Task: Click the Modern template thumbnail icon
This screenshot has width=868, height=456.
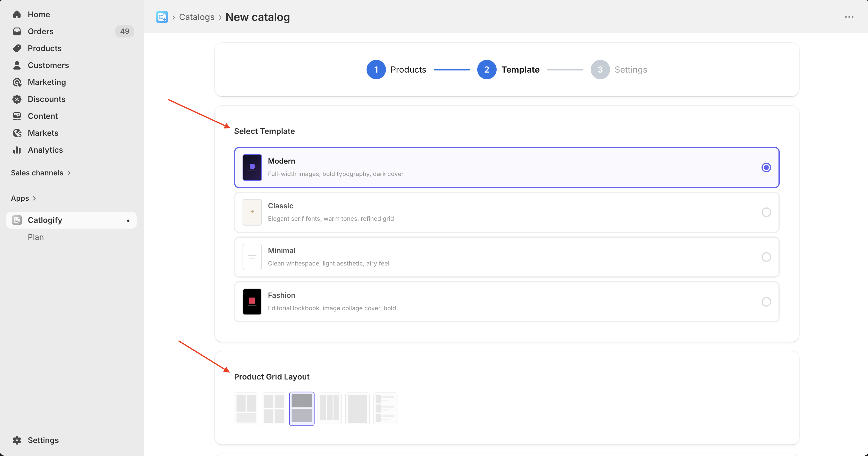Action: 252,168
